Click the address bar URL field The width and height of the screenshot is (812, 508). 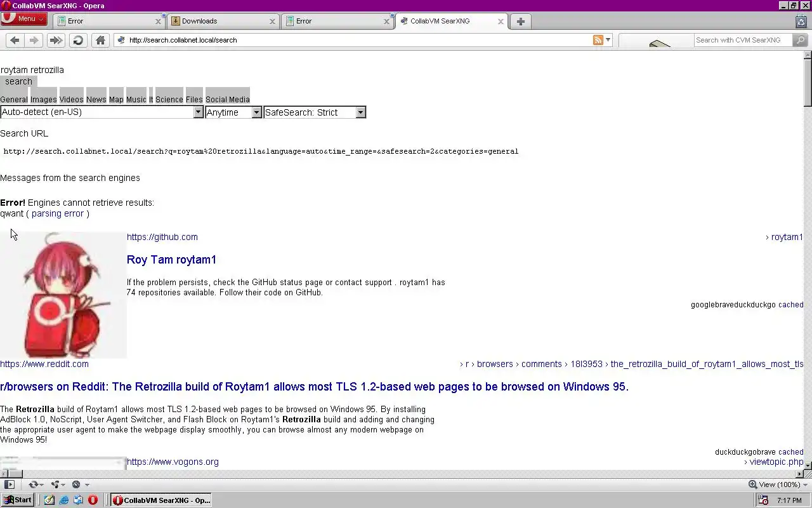(355, 40)
